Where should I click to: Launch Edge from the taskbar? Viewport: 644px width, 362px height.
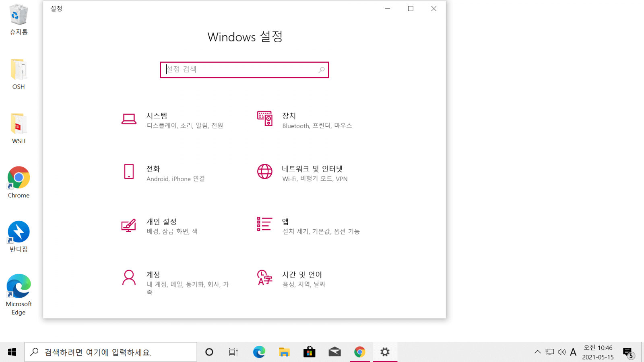259,352
